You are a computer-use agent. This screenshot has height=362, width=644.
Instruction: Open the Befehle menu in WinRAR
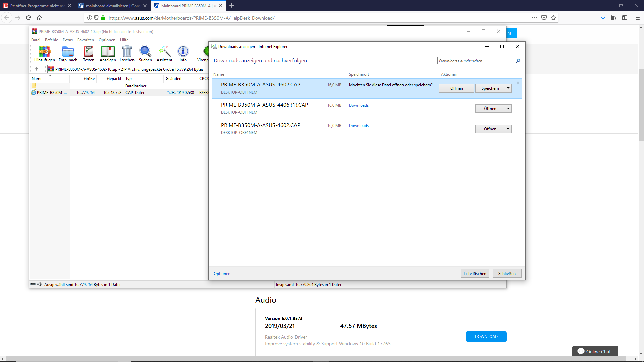click(x=51, y=40)
